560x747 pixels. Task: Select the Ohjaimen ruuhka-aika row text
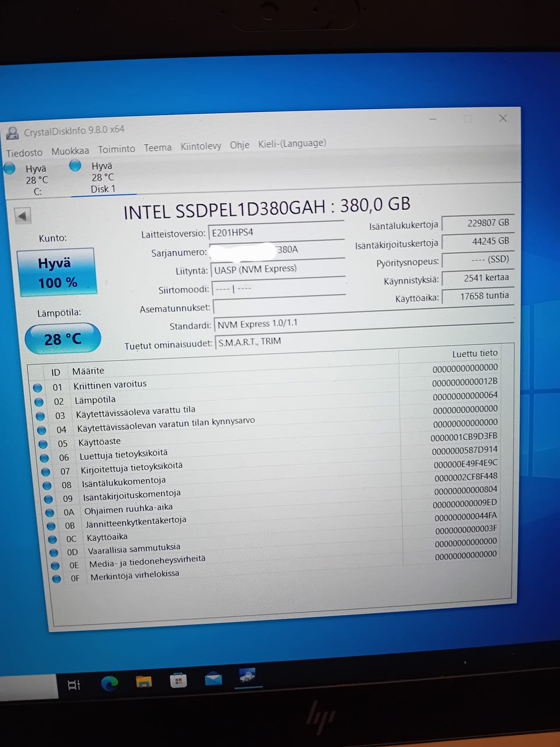point(128,509)
